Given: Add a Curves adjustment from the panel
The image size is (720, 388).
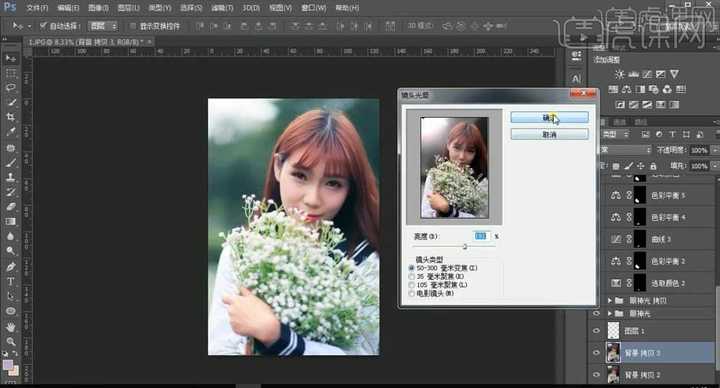Looking at the screenshot, I should click(647, 74).
